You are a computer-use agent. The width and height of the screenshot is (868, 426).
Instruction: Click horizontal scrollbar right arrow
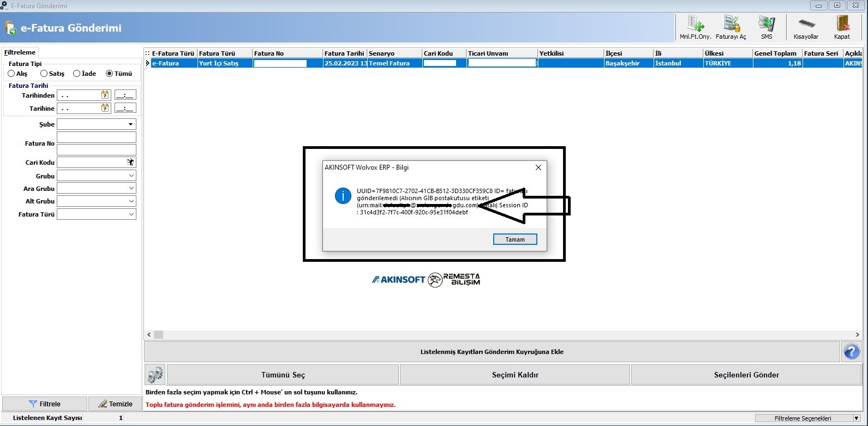[857, 334]
